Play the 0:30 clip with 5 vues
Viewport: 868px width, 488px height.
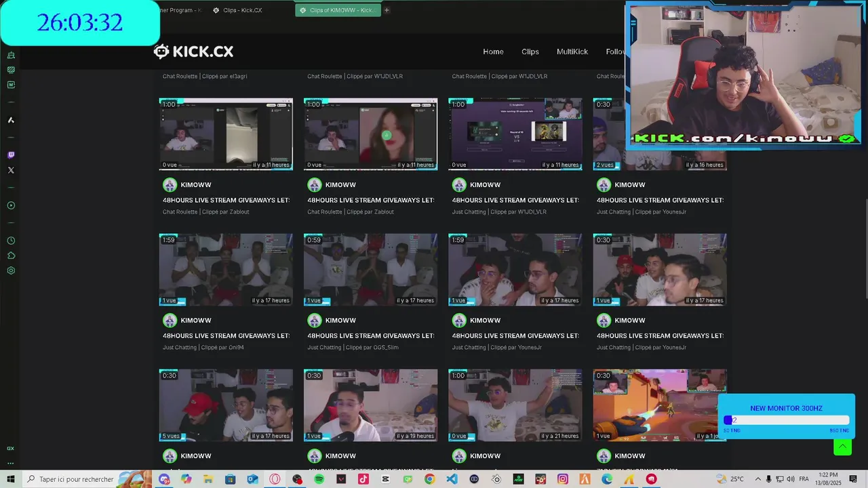tap(226, 405)
